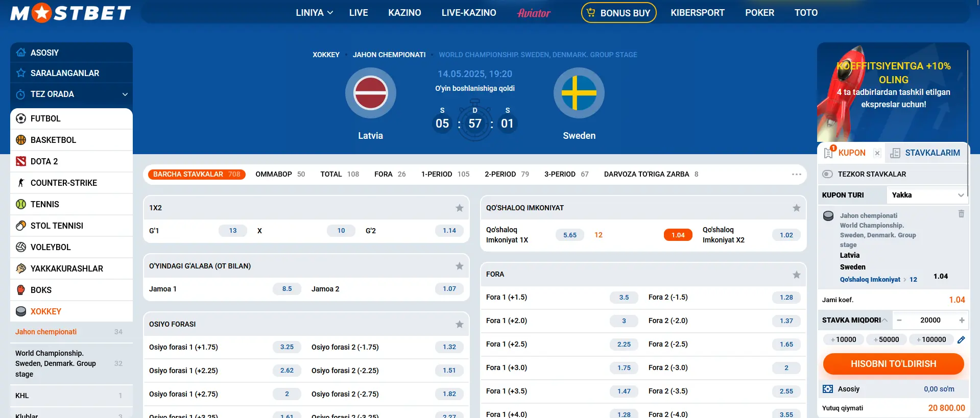Click the pencil edit stake presets icon
Image resolution: width=980 pixels, height=418 pixels.
(961, 339)
